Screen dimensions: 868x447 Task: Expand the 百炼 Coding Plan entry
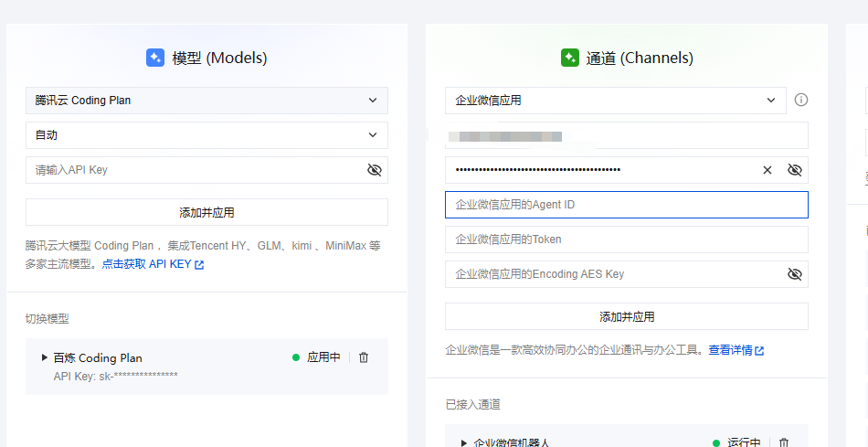pyautogui.click(x=45, y=357)
